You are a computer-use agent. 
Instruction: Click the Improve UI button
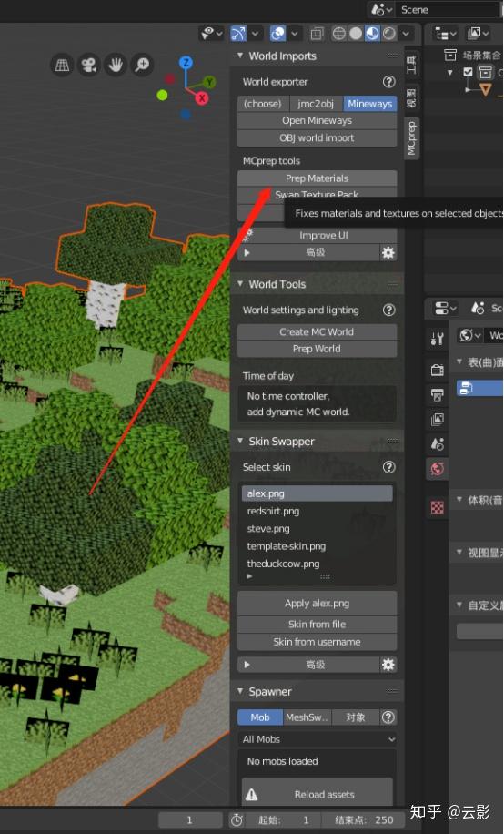point(317,235)
